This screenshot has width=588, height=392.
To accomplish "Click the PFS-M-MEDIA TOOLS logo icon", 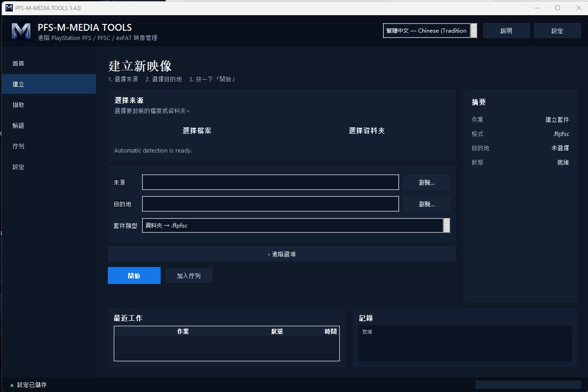I will (21, 31).
